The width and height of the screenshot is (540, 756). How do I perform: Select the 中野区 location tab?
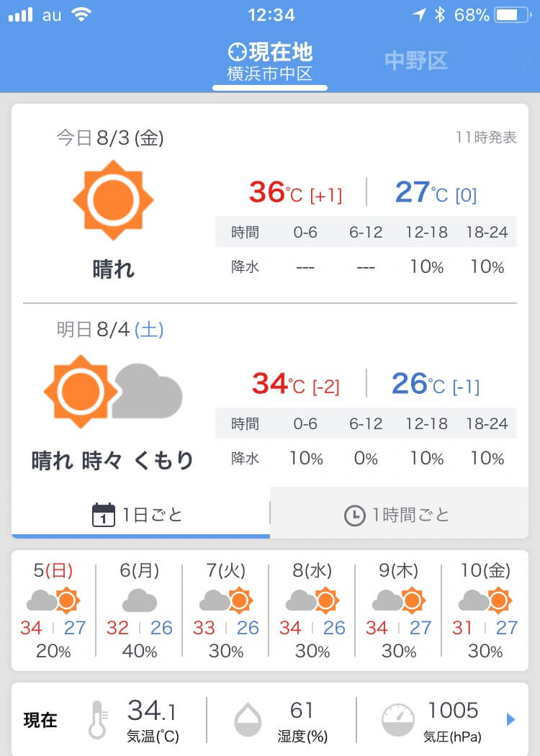(x=416, y=61)
